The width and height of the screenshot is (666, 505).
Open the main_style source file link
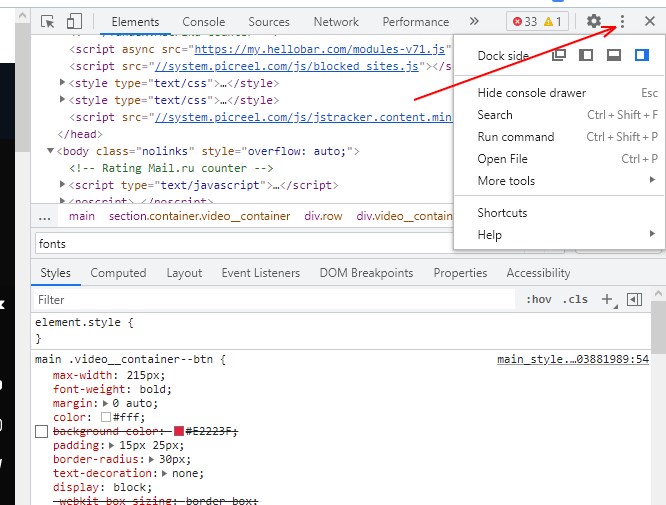572,359
